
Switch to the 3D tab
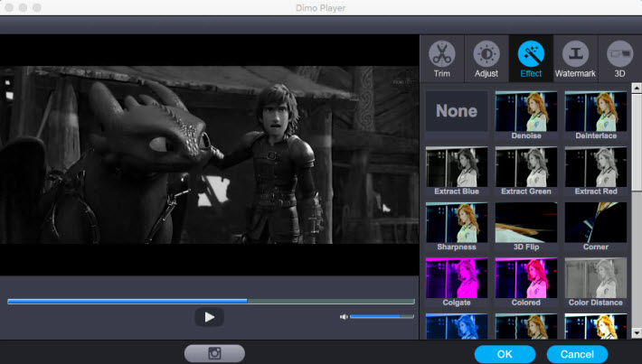[x=619, y=59]
